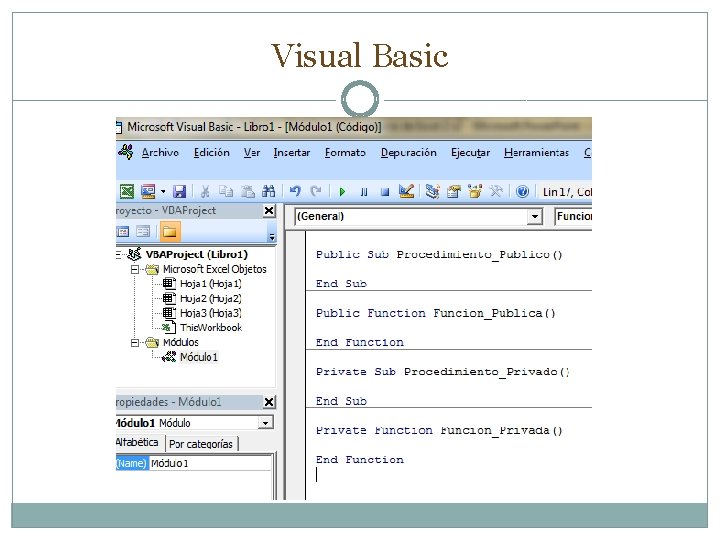Open the (General) object dropdown arrow
The width and height of the screenshot is (720, 540).
pyautogui.click(x=534, y=216)
